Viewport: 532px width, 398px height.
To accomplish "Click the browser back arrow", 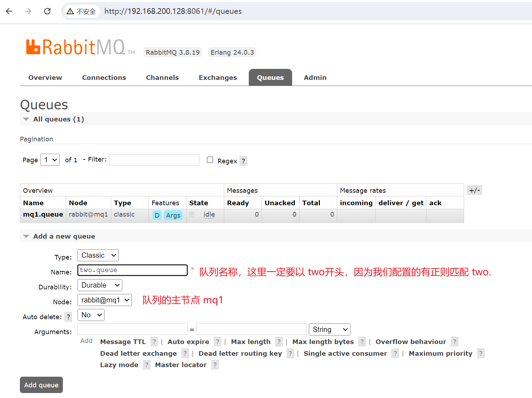I will click(9, 11).
